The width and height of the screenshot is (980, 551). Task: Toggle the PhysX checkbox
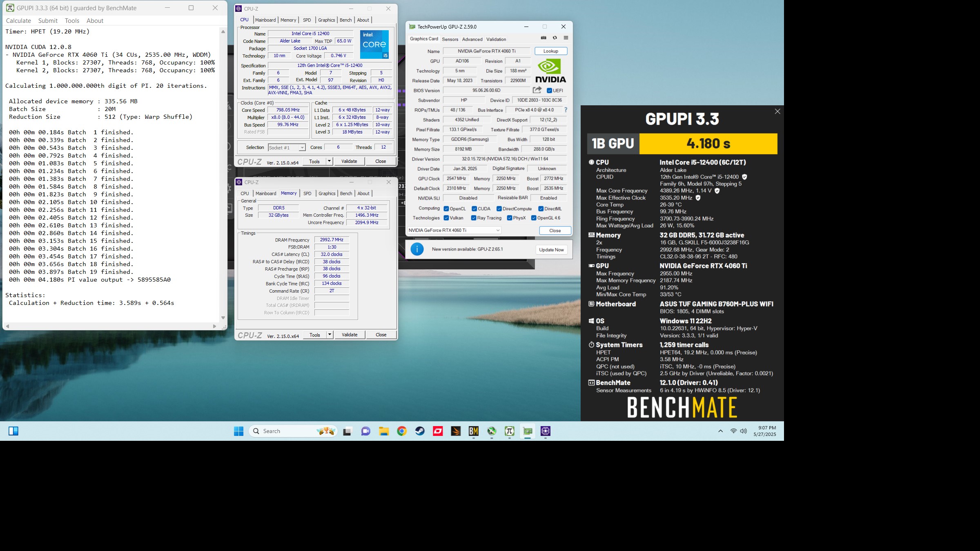(x=510, y=218)
